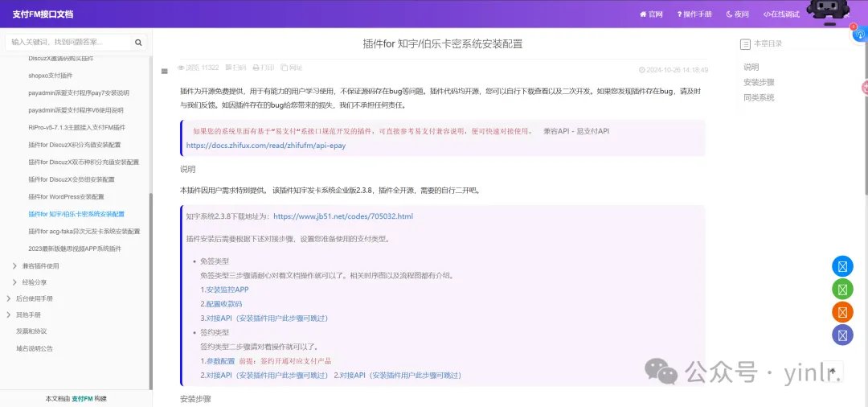The height and width of the screenshot is (407, 868).
Task: Open 插件for acg-faka异次元发卡系统安装配置
Action: tap(84, 231)
